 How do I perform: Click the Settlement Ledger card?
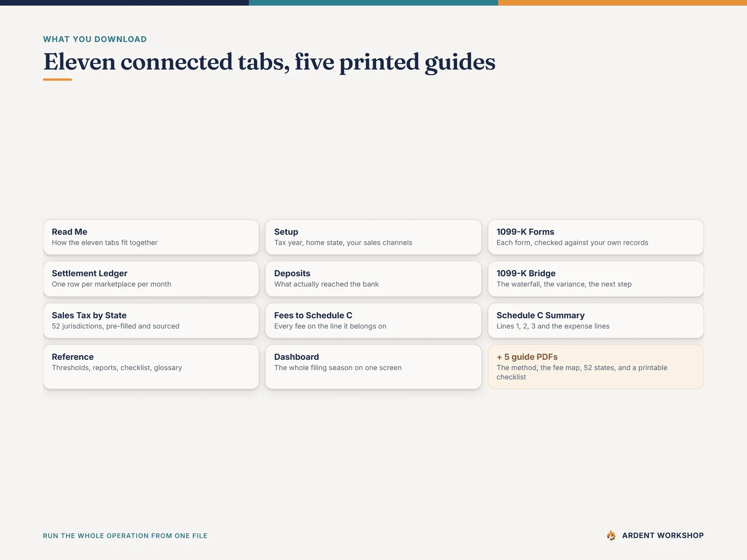click(x=151, y=279)
